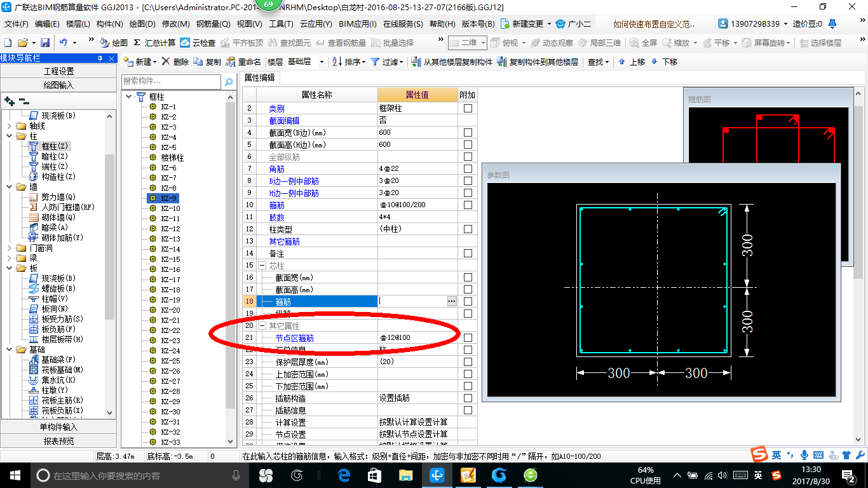Start 云检查 cloud check
This screenshot has width=868, height=488.
click(x=198, y=43)
